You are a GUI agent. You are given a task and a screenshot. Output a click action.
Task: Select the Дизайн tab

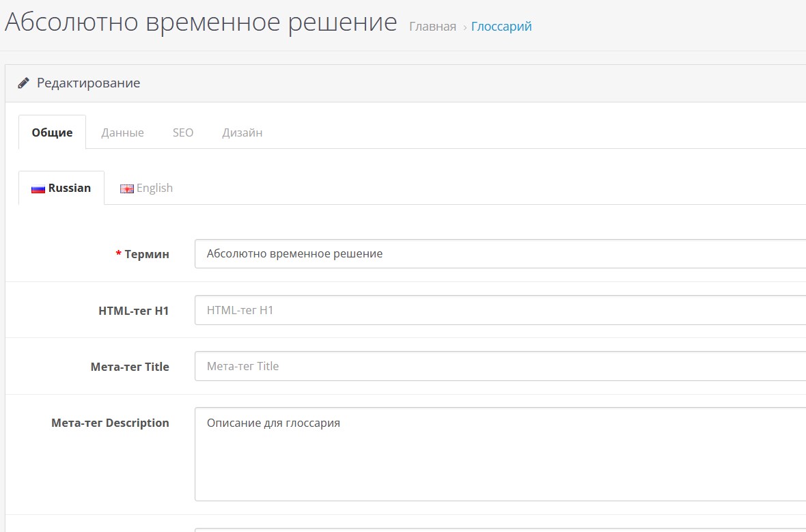(x=242, y=132)
